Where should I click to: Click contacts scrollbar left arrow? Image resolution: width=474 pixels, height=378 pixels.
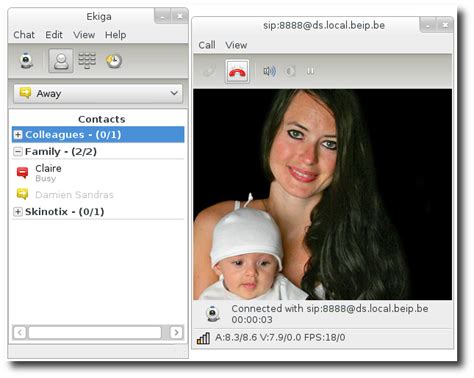[x=20, y=332]
